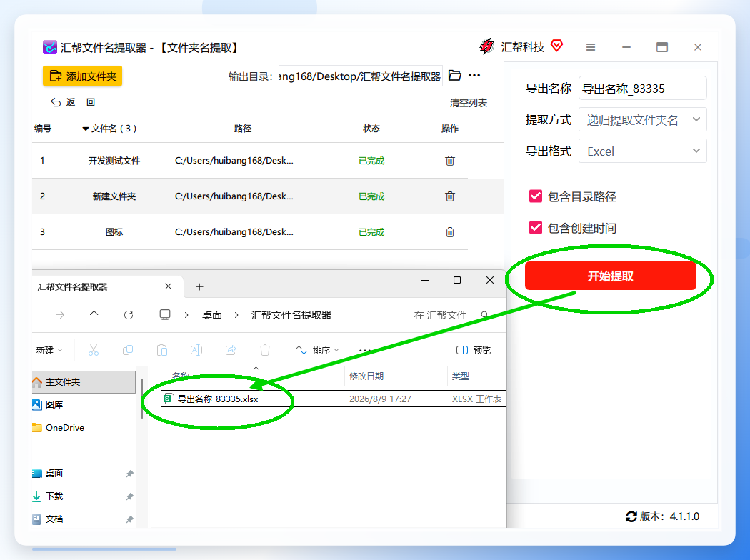Click the Explorer forward arrow
750x560 pixels.
click(x=60, y=315)
